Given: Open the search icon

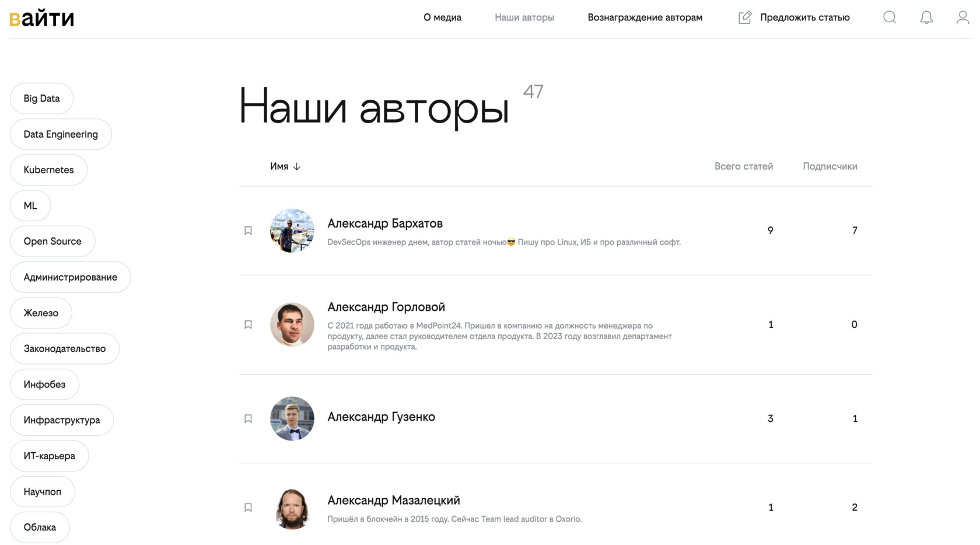Looking at the screenshot, I should pyautogui.click(x=889, y=18).
